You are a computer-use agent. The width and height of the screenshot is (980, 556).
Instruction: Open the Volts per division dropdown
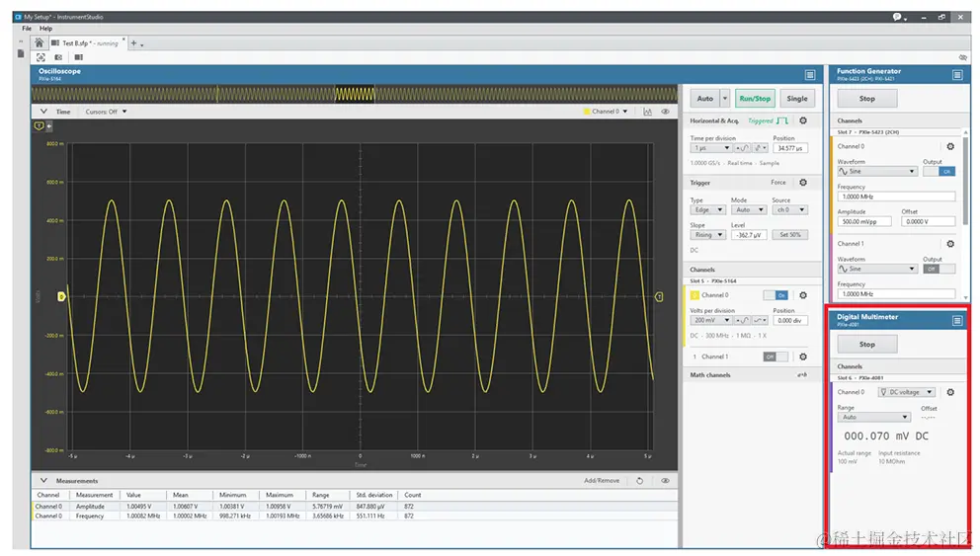(x=711, y=321)
